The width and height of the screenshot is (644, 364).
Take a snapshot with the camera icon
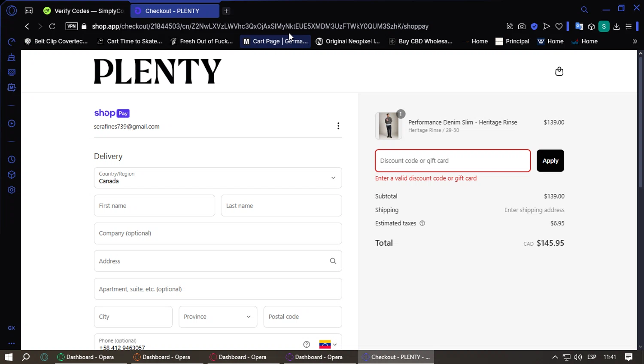(522, 26)
